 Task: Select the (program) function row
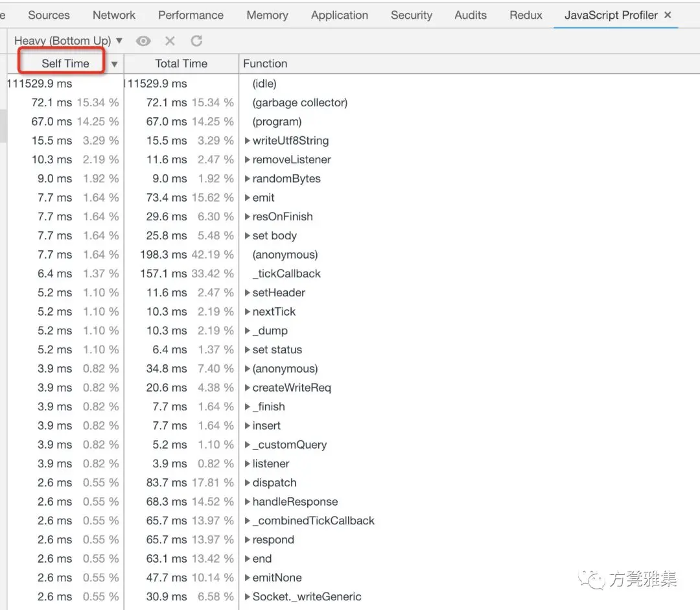click(x=353, y=121)
